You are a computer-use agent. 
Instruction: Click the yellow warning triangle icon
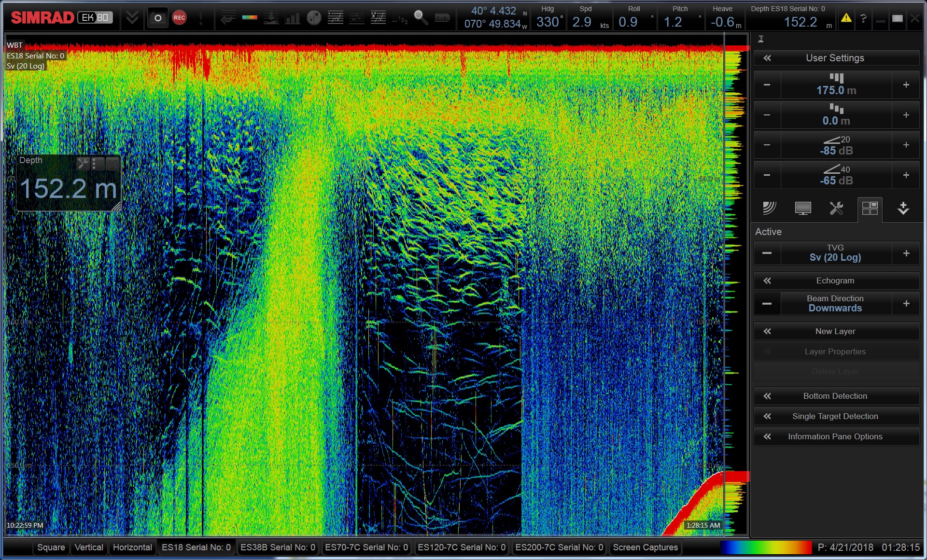click(846, 18)
